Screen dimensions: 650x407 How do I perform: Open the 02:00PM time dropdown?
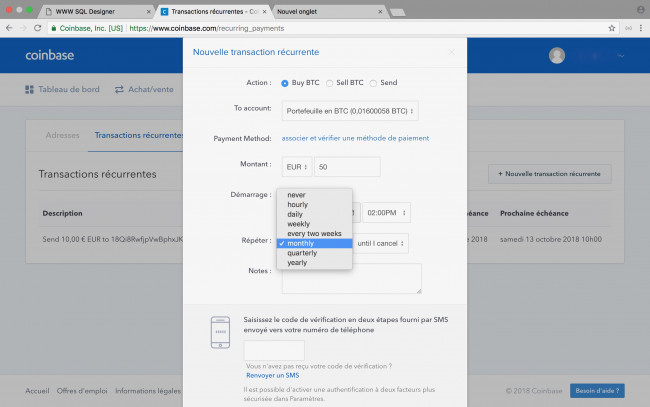click(386, 213)
